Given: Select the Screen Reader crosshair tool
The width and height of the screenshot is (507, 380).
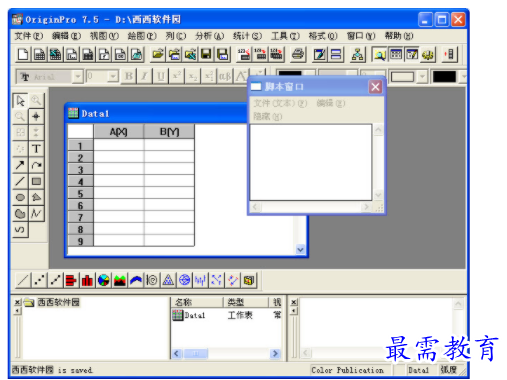Looking at the screenshot, I should 36,116.
